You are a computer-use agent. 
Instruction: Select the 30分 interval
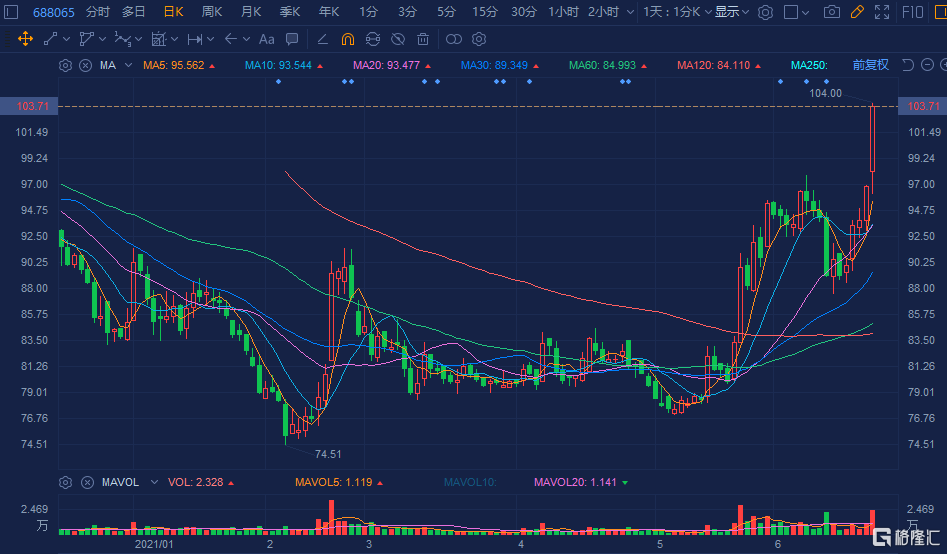[524, 12]
